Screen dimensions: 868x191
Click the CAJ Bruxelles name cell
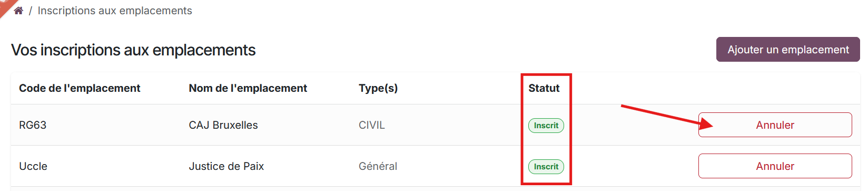tap(223, 125)
